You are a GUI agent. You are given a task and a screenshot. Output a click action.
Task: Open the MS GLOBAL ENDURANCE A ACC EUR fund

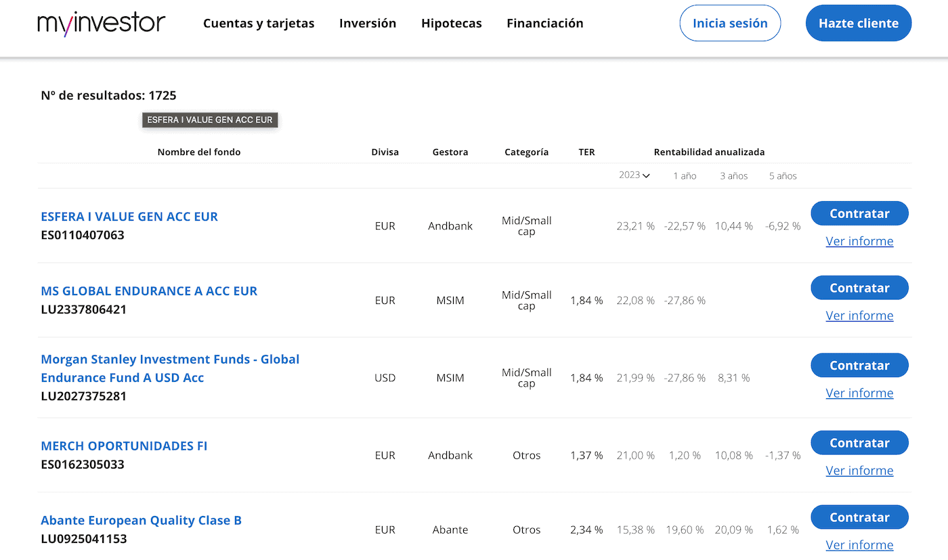(x=149, y=291)
